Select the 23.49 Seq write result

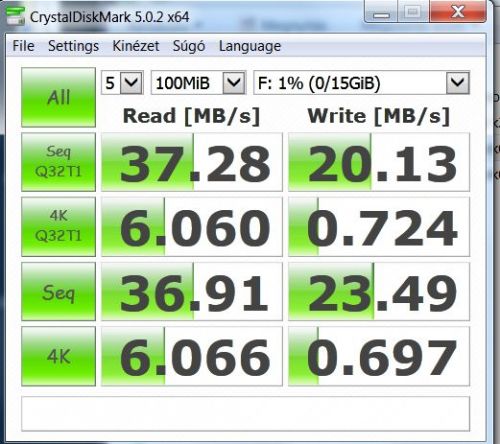[379, 292]
